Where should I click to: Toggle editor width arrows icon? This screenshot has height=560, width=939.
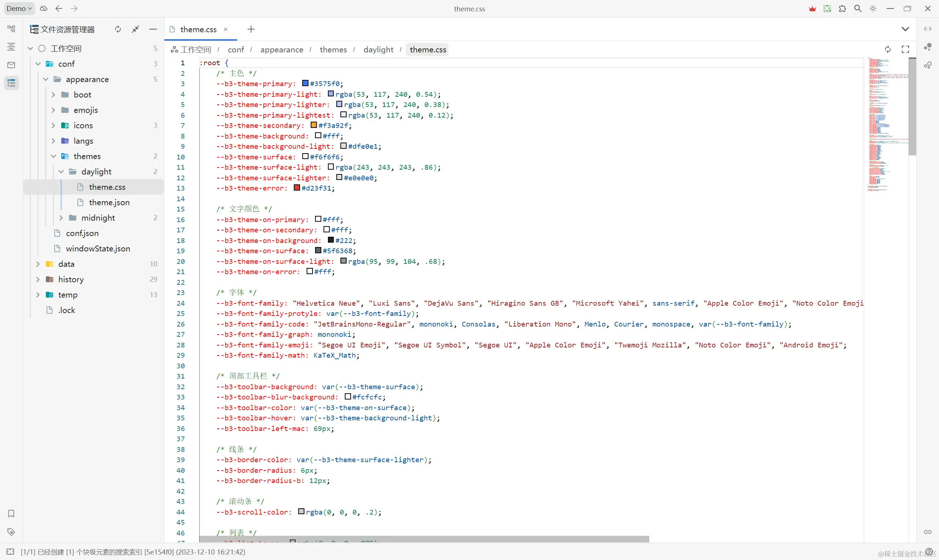(x=928, y=29)
